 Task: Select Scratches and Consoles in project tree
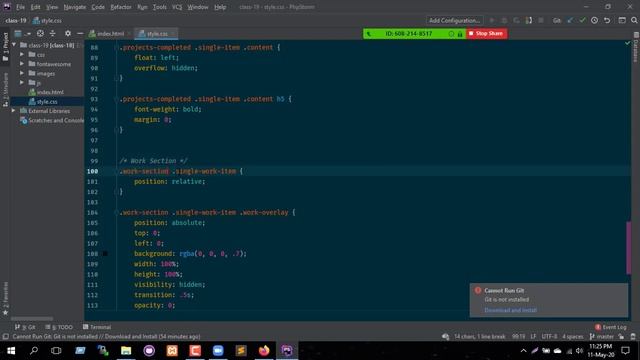(x=52, y=120)
